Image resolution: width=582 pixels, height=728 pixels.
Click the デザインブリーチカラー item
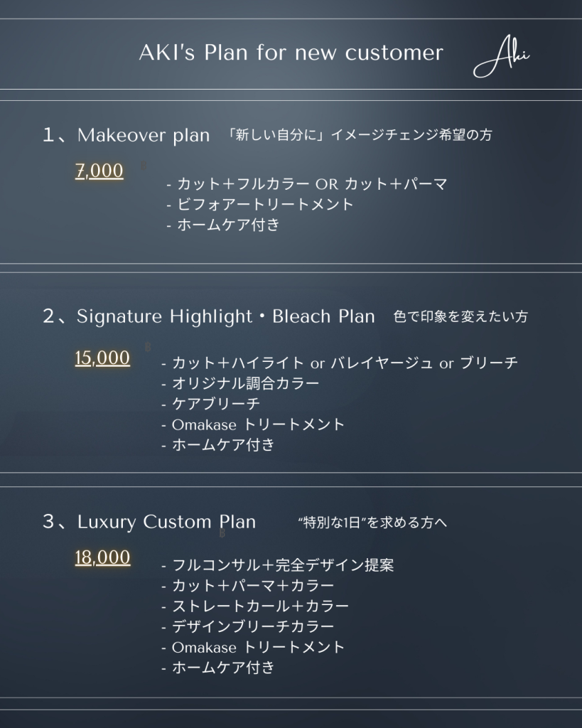[248, 626]
